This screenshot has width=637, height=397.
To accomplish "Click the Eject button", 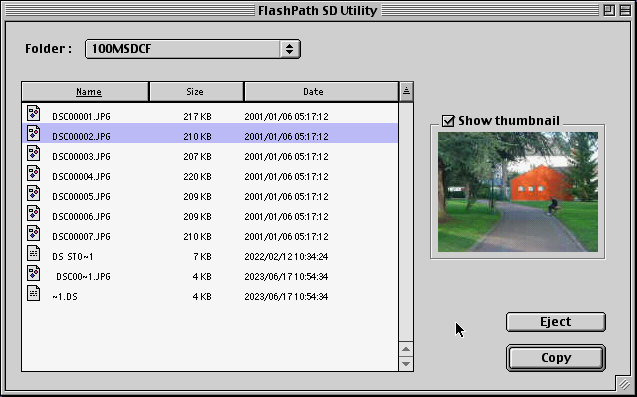I will tap(556, 322).
